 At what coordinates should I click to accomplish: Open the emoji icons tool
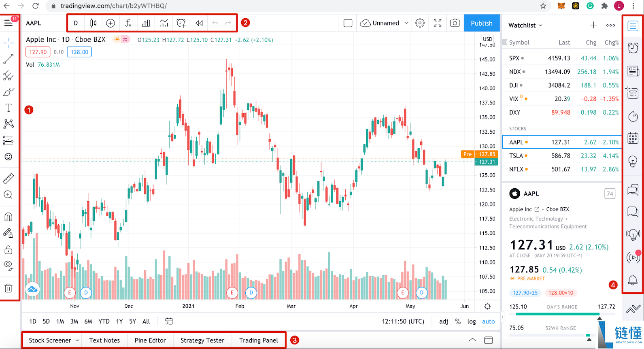(x=8, y=157)
